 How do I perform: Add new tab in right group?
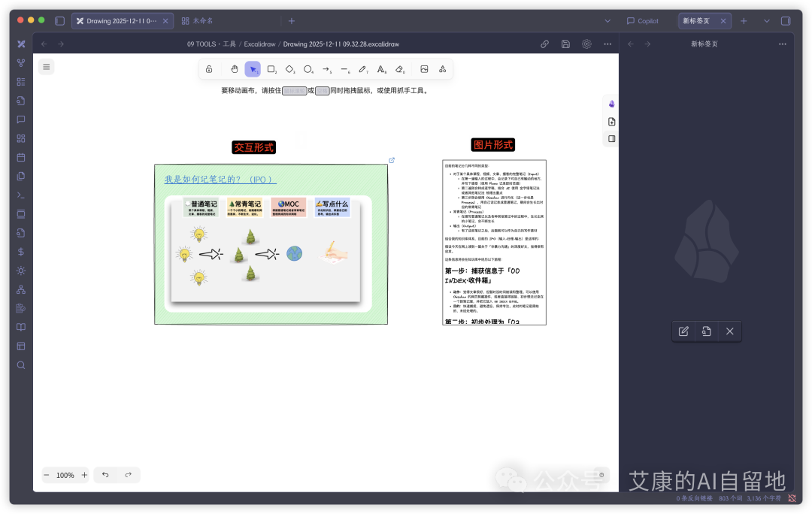click(744, 21)
